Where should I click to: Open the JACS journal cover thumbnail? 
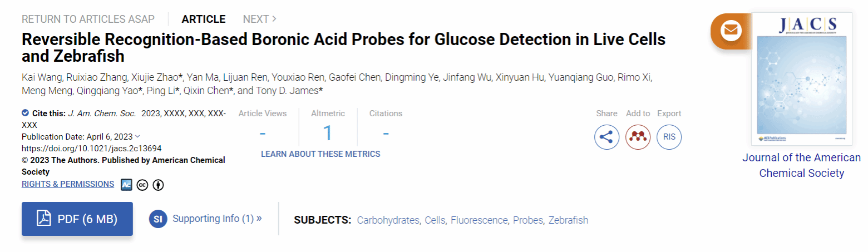(x=801, y=78)
